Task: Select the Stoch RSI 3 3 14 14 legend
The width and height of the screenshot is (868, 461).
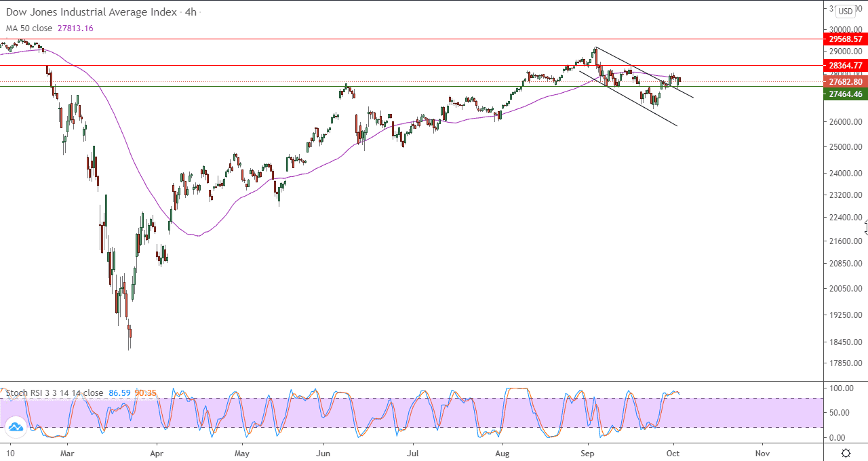Action: (x=55, y=393)
